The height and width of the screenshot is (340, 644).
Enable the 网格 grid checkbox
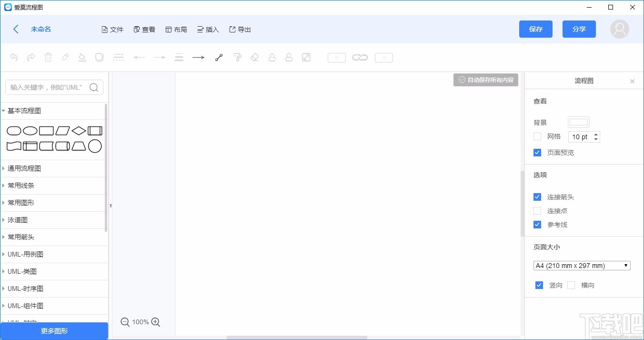tap(537, 136)
